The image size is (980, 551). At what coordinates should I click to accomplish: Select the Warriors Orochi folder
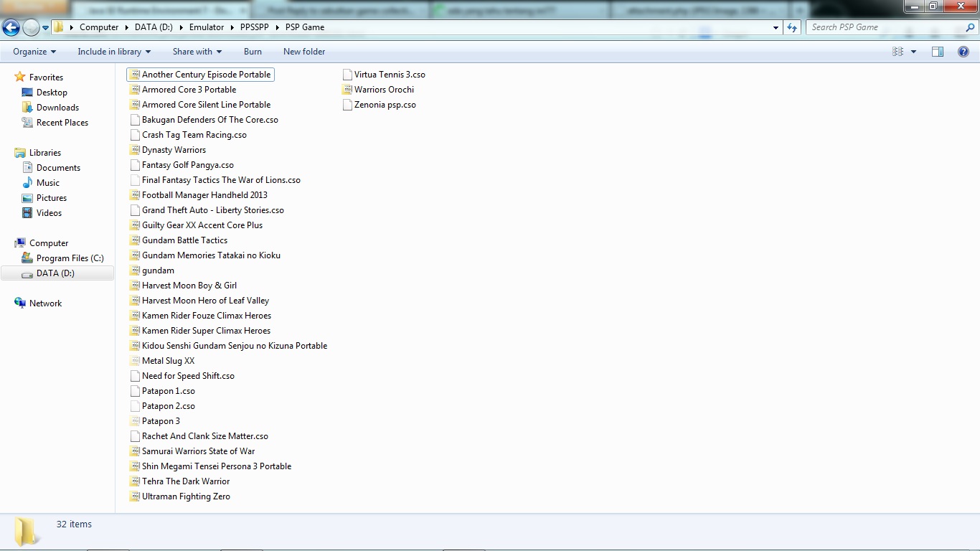tap(384, 90)
